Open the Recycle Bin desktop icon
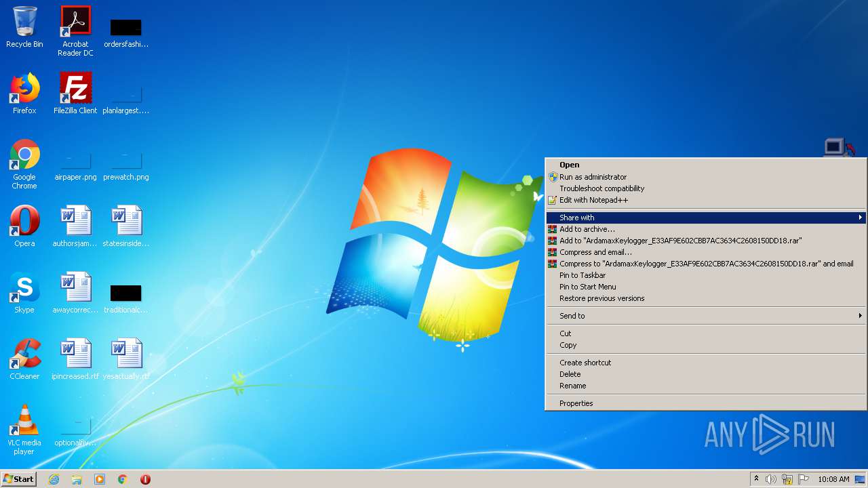The height and width of the screenshot is (488, 868). point(24,27)
